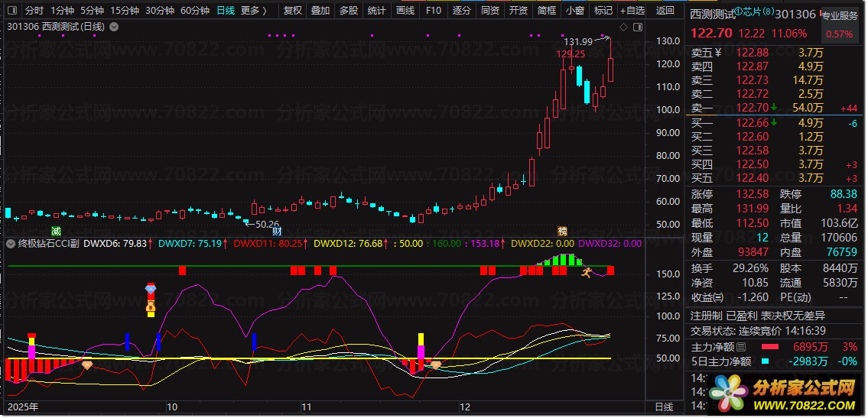The width and height of the screenshot is (868, 418).
Task: Switch to the 分时 intraday tab
Action: [x=34, y=11]
